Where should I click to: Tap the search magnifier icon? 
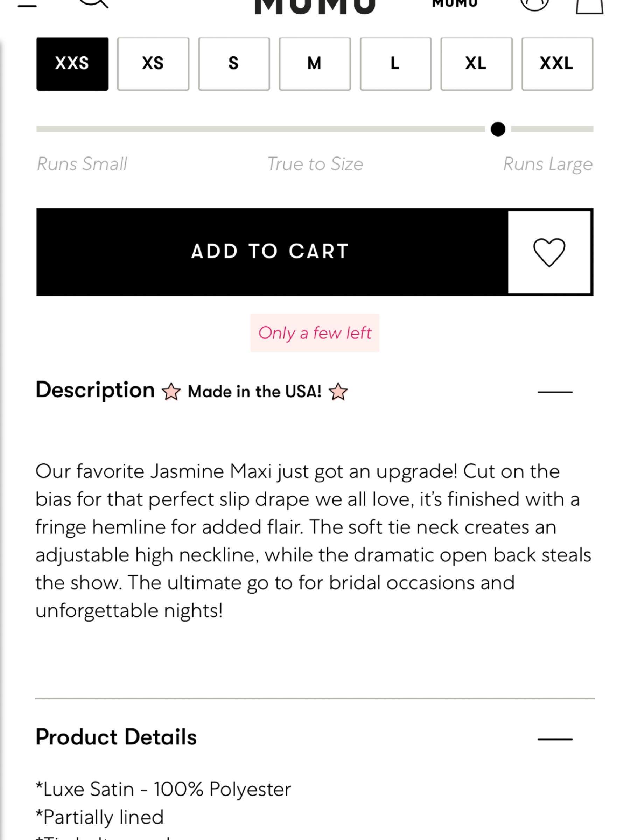pyautogui.click(x=94, y=3)
